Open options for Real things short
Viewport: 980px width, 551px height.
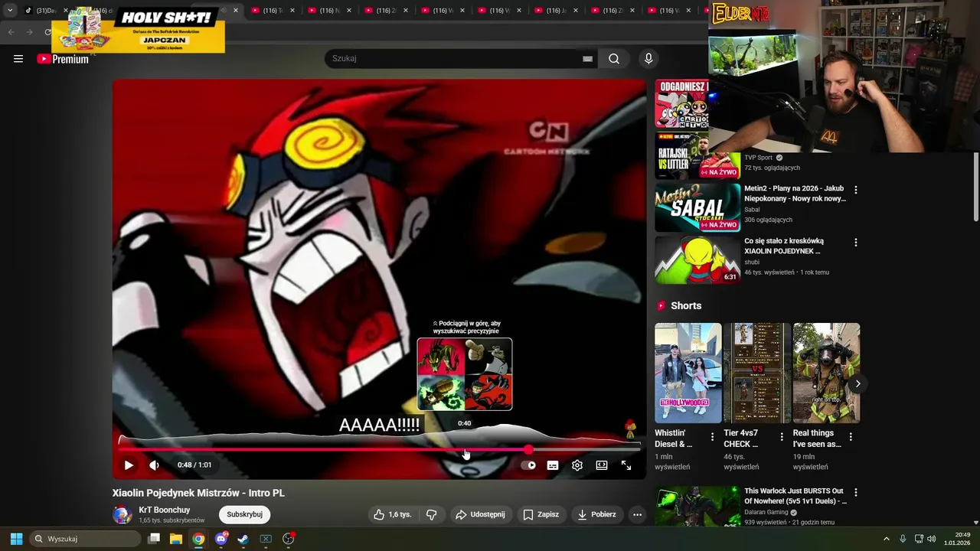pos(851,437)
